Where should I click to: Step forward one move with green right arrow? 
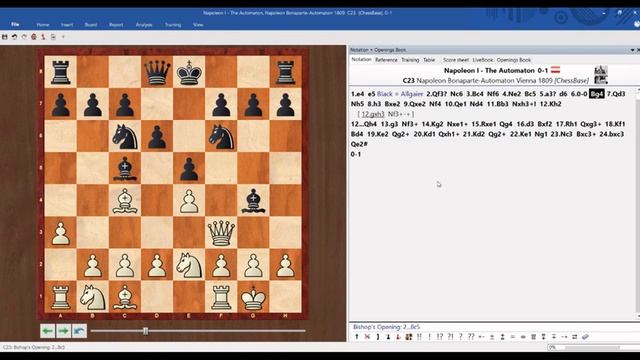pyautogui.click(x=63, y=331)
